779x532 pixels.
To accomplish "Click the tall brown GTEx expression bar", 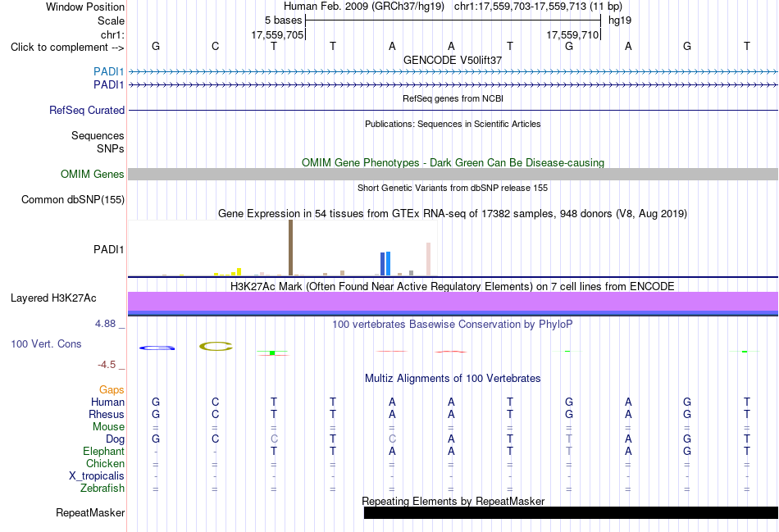I will (290, 248).
